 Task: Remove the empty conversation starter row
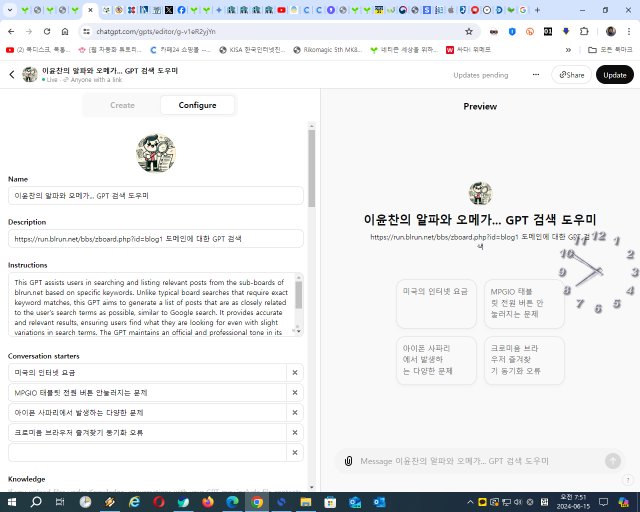tap(295, 452)
